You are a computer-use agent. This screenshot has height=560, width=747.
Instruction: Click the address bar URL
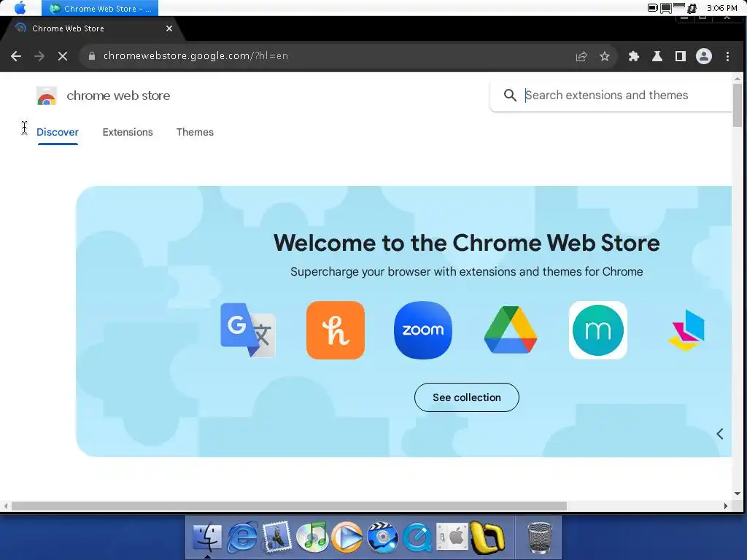tap(196, 55)
